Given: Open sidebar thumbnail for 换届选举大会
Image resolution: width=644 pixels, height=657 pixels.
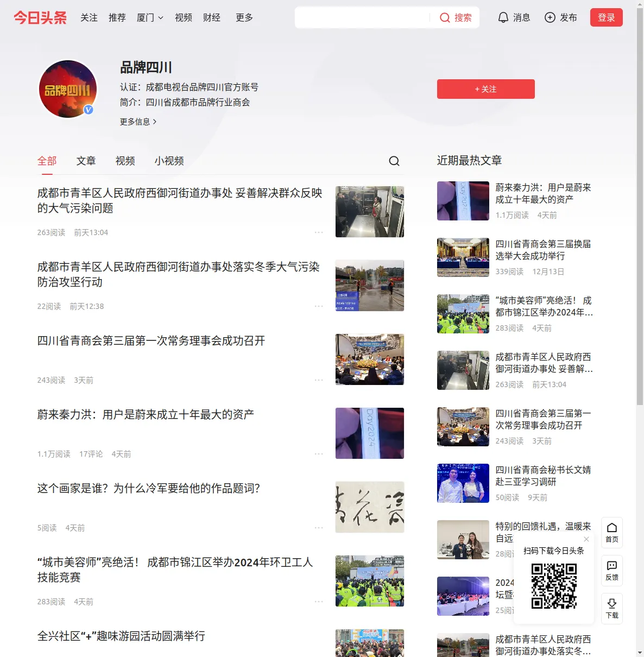Looking at the screenshot, I should click(463, 257).
